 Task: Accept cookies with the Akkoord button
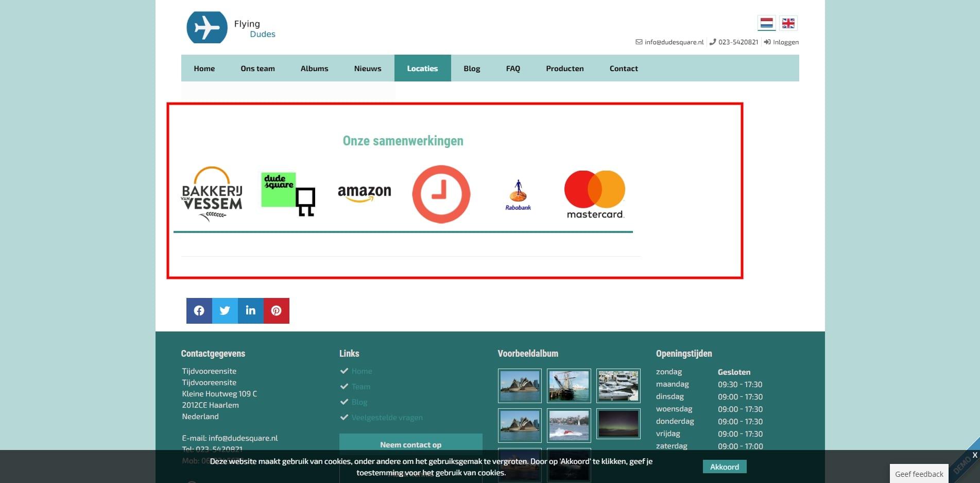(x=725, y=467)
